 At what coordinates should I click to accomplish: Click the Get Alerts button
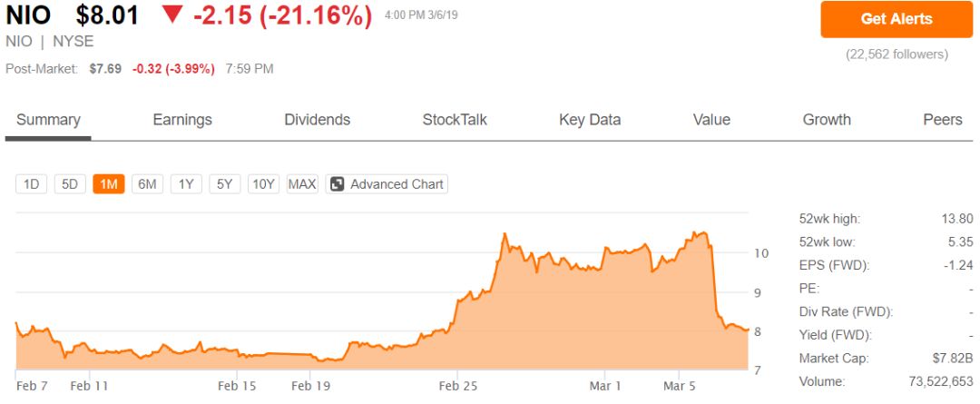pos(896,19)
